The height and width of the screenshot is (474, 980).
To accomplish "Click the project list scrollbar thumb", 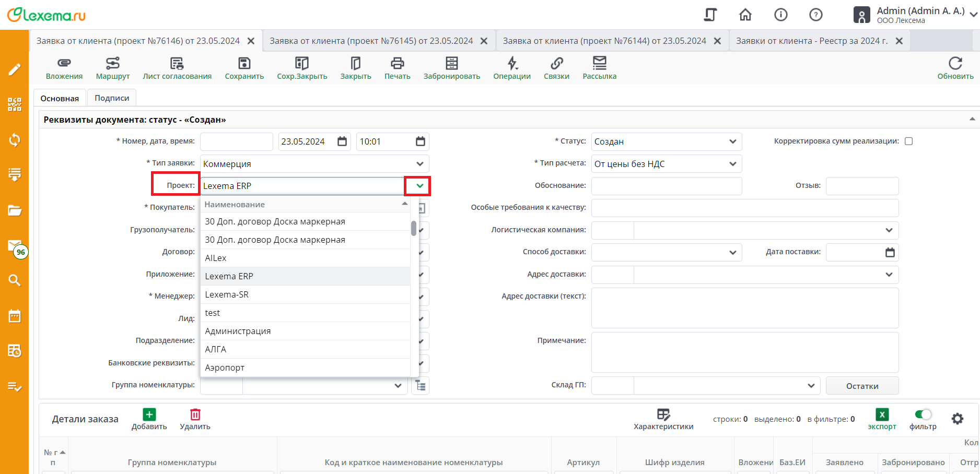I will pyautogui.click(x=414, y=228).
